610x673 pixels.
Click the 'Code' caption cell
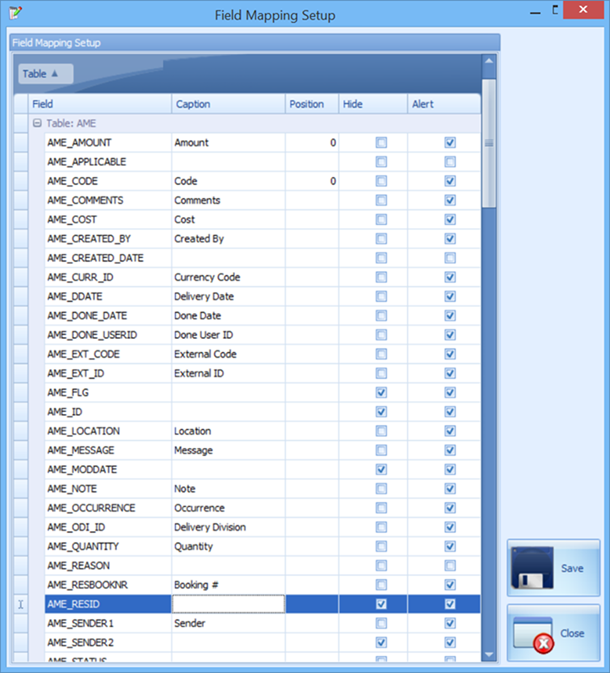click(228, 181)
